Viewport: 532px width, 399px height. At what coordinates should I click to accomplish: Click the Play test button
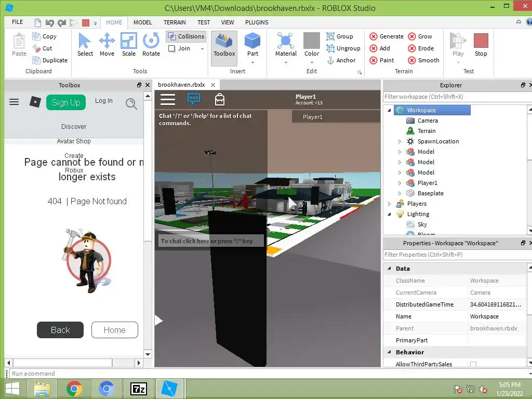pos(458,45)
